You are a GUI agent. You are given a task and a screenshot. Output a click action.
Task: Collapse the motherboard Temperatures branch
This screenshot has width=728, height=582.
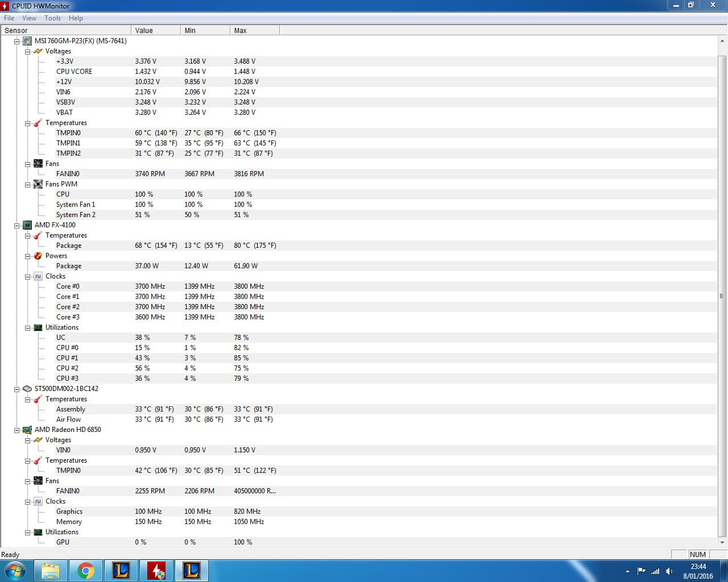coord(27,123)
